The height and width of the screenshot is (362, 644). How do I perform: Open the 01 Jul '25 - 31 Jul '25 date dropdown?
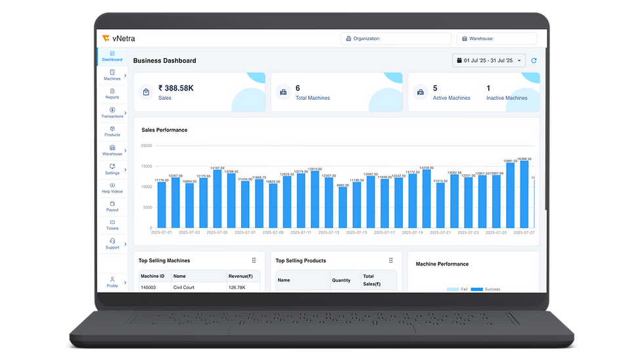click(489, 60)
